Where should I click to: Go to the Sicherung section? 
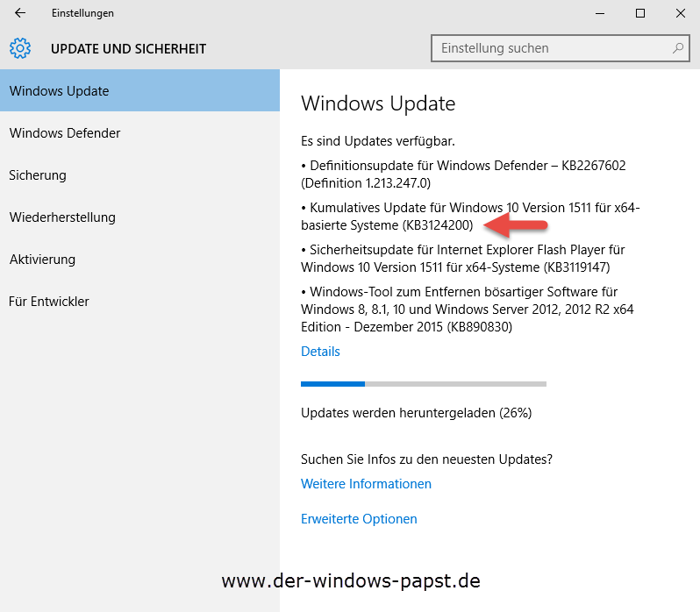tap(38, 175)
